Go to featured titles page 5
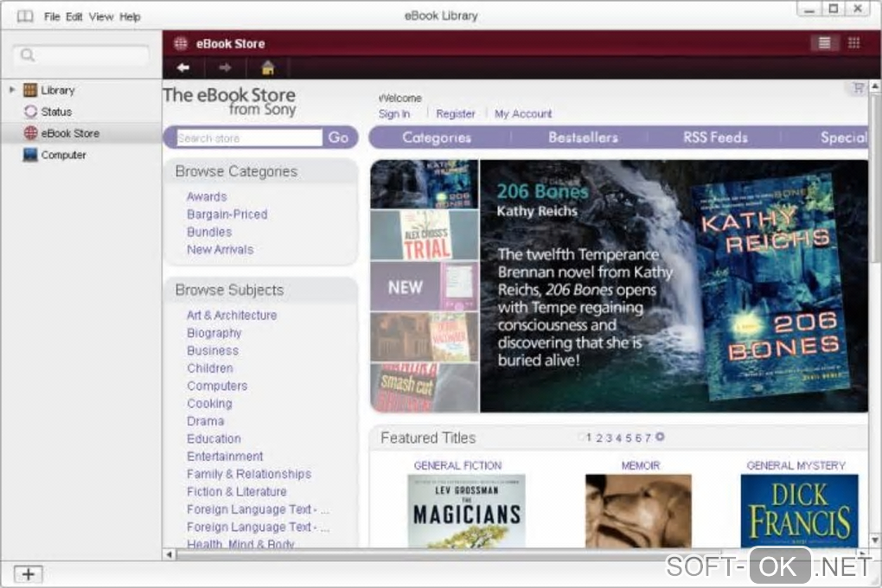The height and width of the screenshot is (588, 882). pos(629,438)
